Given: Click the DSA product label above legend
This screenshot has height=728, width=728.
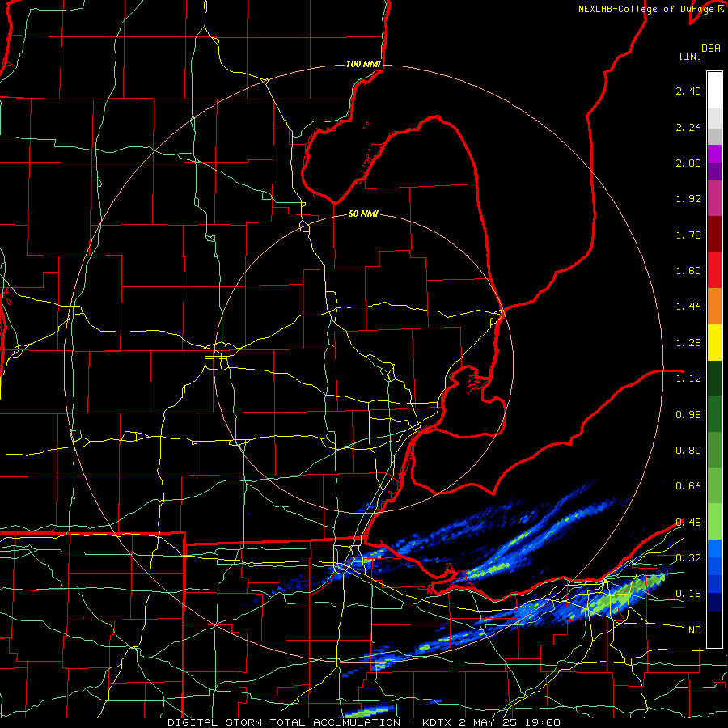Looking at the screenshot, I should tap(711, 49).
